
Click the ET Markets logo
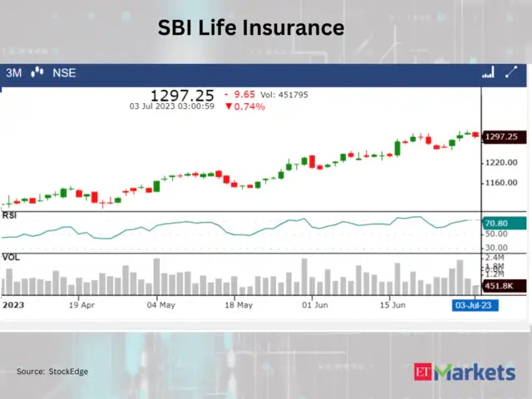[x=465, y=372]
